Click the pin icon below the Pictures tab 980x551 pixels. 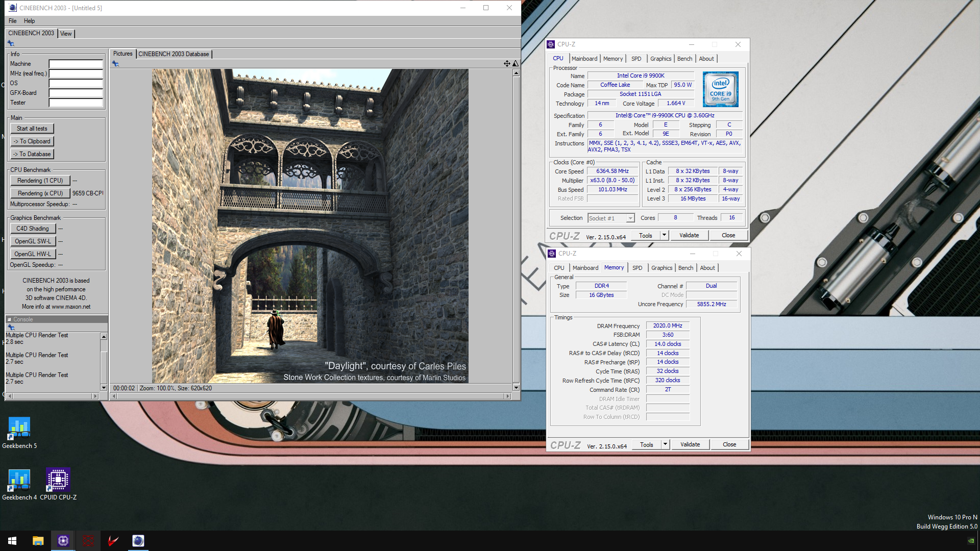pyautogui.click(x=115, y=64)
